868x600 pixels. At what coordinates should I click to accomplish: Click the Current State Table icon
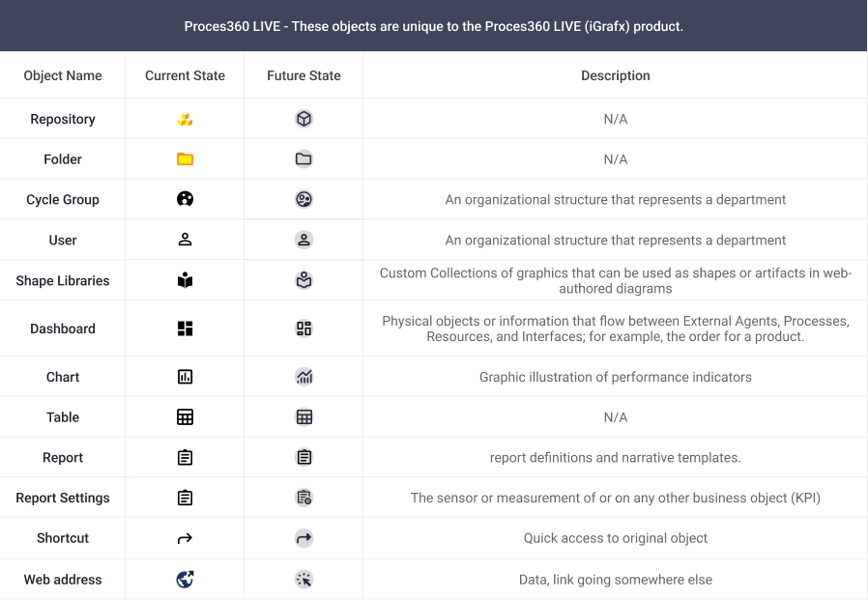click(185, 417)
